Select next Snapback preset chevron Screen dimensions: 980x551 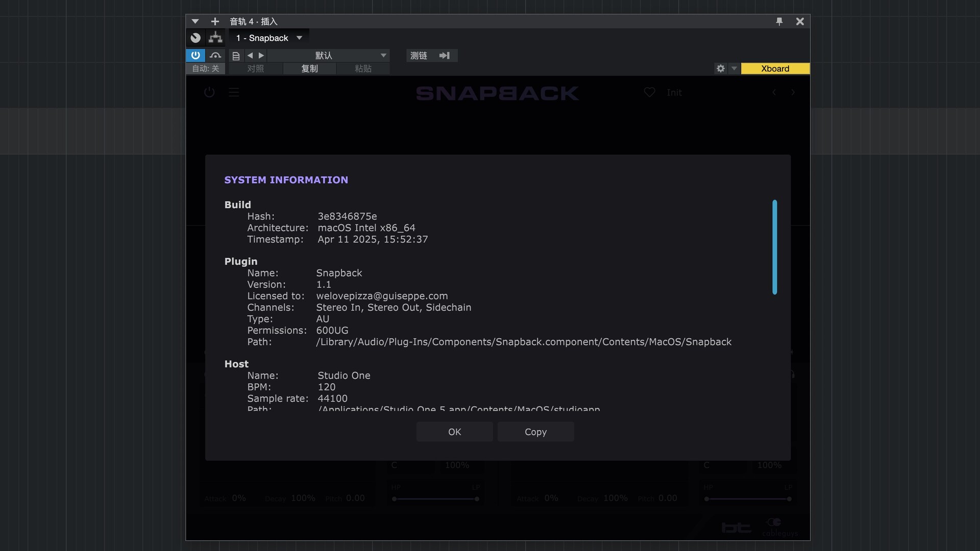(793, 92)
